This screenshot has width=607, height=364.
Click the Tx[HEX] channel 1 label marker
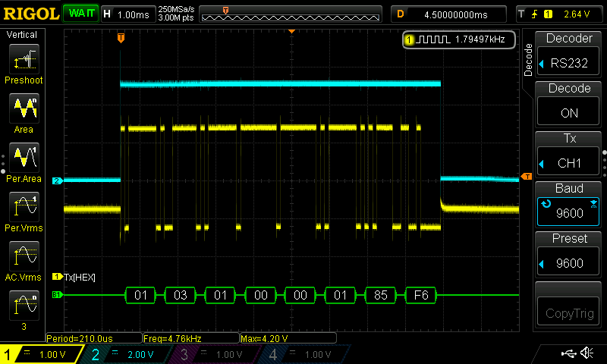pos(58,276)
